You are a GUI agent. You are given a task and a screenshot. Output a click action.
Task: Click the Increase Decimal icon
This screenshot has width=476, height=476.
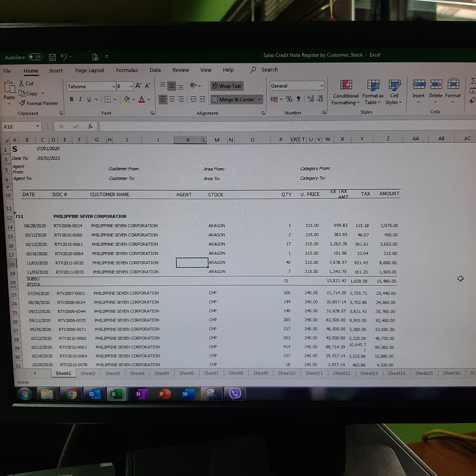[x=311, y=99]
